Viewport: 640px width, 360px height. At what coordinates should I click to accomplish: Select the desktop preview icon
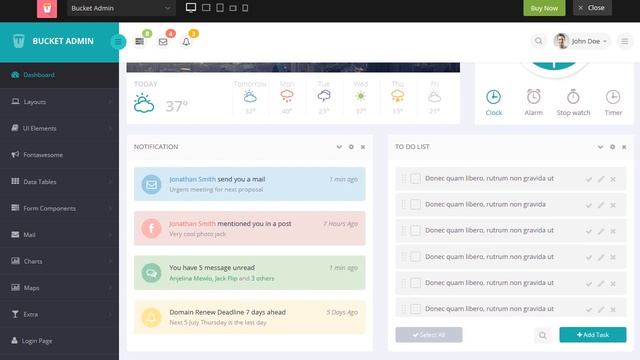(x=191, y=8)
